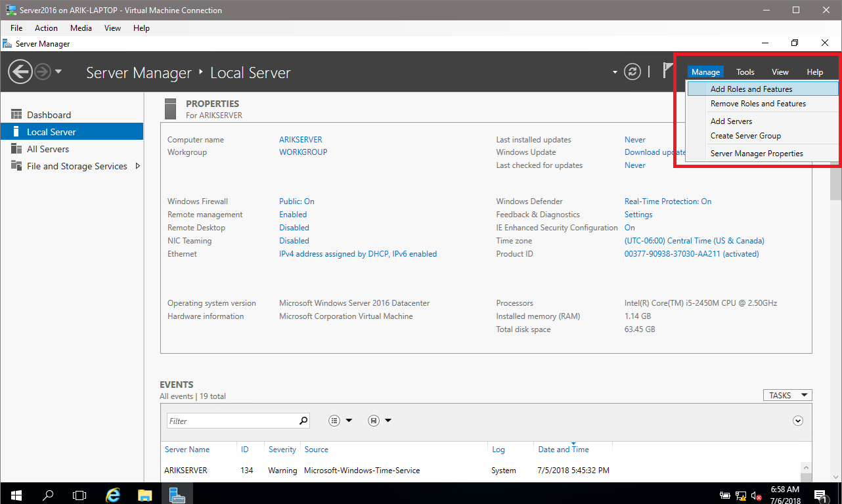
Task: Click the Properties server tile icon
Action: (171, 108)
